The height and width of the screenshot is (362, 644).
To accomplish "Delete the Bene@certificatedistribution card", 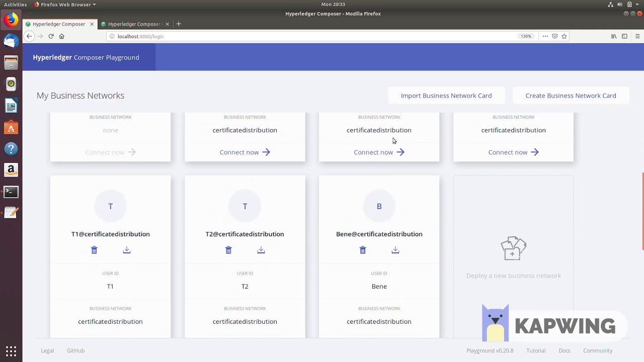I will (x=363, y=250).
